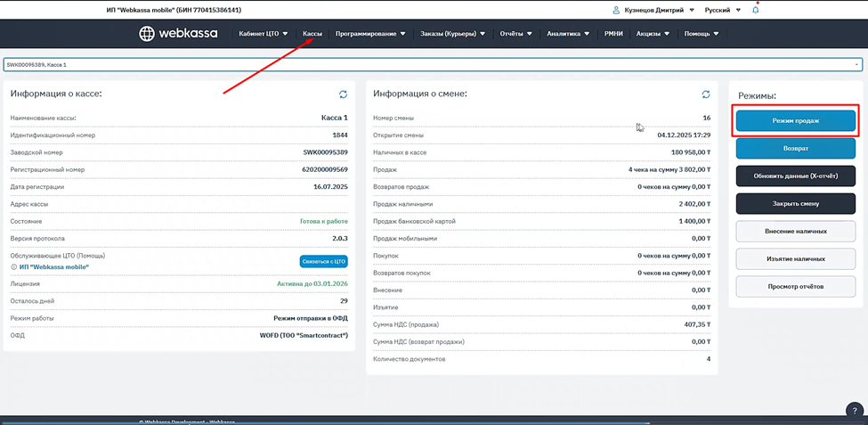Click the Просмотр отчётов button
Image resolution: width=868 pixels, height=425 pixels.
796,287
